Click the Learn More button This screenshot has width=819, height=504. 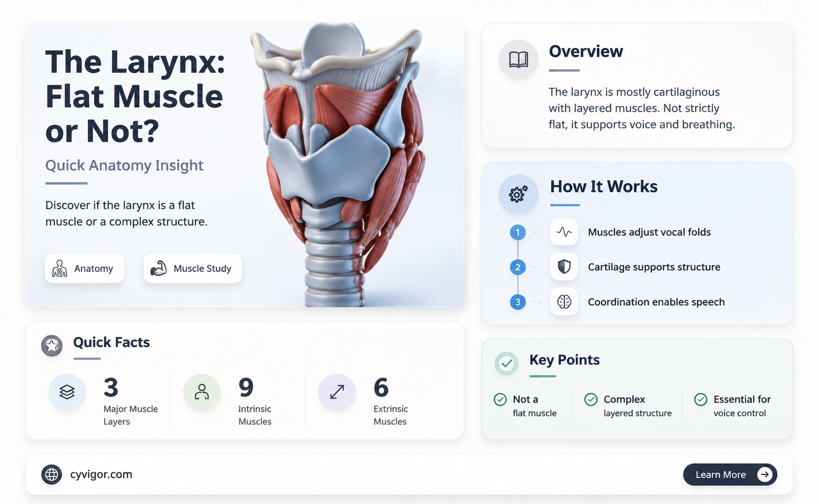pyautogui.click(x=730, y=474)
